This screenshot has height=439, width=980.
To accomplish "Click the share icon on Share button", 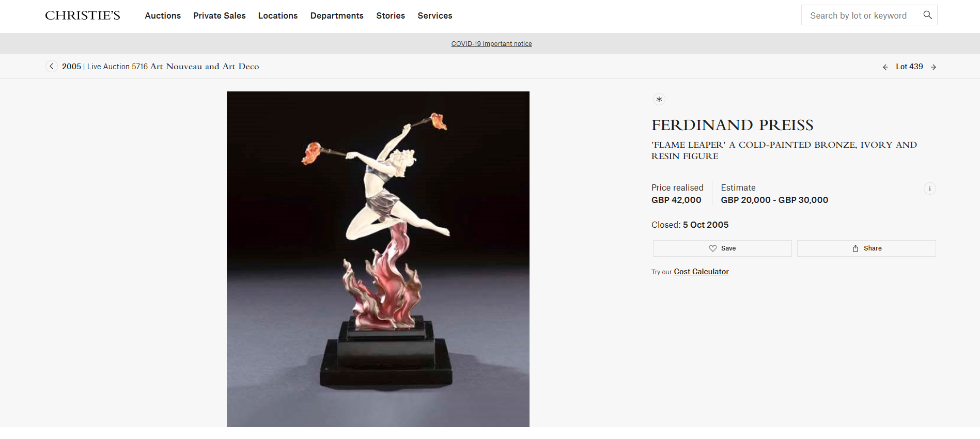I will (855, 248).
